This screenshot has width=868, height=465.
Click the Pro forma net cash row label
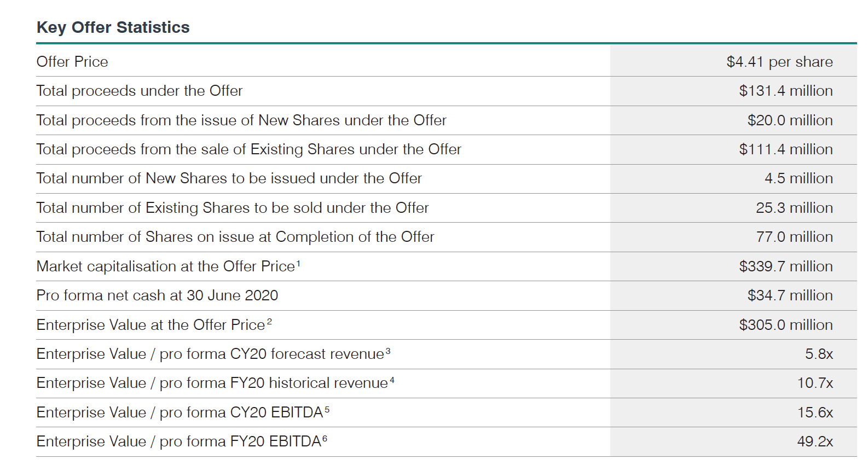[157, 295]
